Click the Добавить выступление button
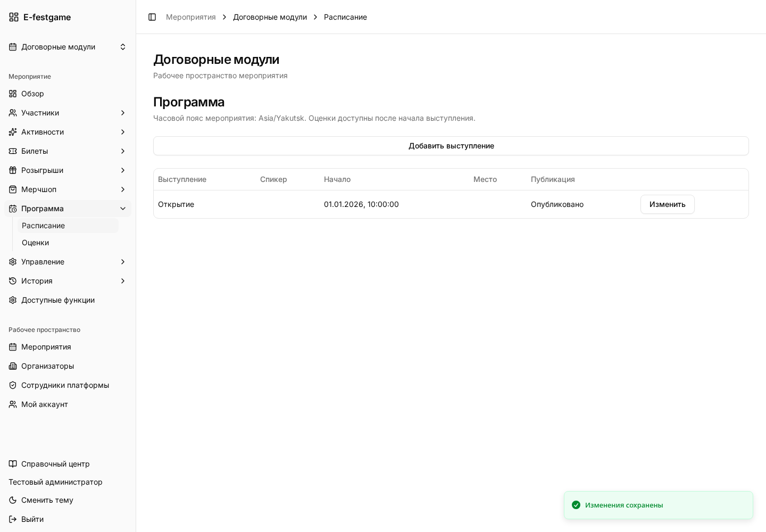The height and width of the screenshot is (532, 766). click(x=451, y=146)
